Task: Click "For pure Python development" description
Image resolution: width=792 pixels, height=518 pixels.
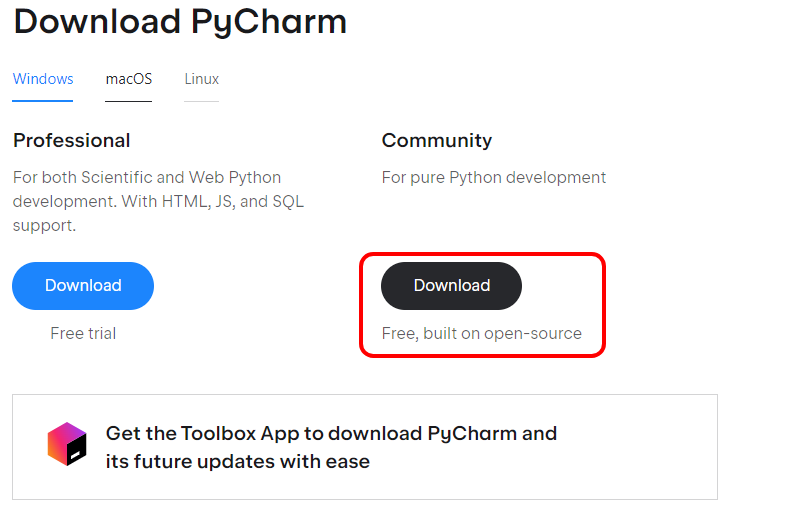Action: (x=494, y=177)
